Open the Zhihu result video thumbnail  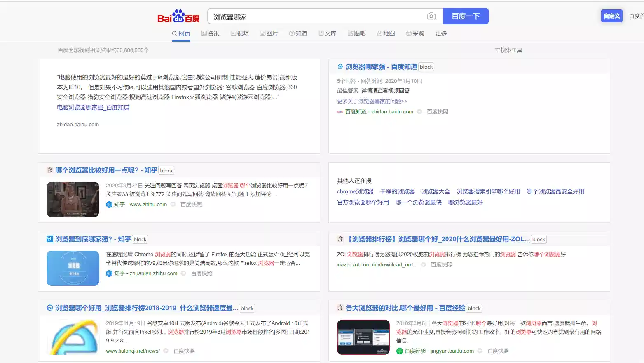pos(73,199)
